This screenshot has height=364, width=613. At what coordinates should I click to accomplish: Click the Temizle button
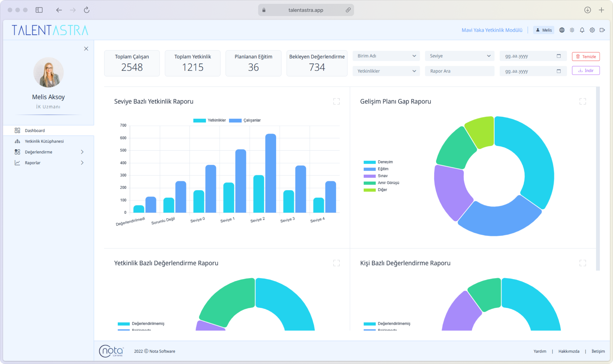click(x=586, y=56)
